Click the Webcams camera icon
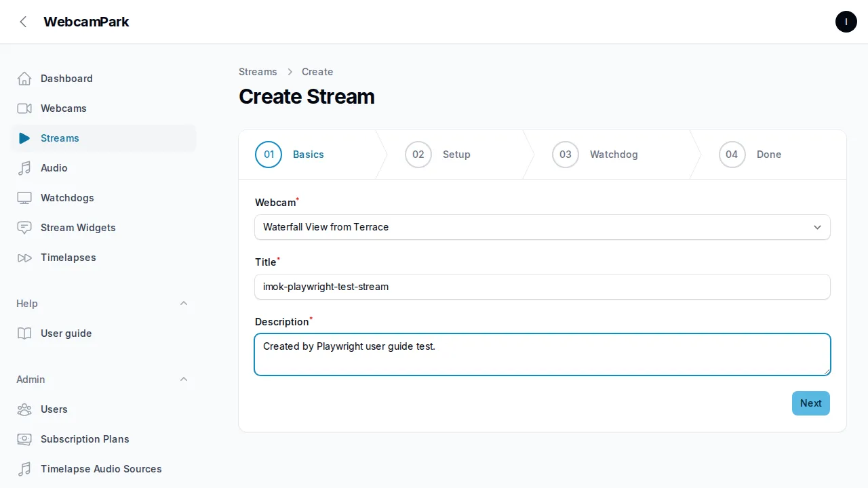This screenshot has height=488, width=868. (x=24, y=108)
